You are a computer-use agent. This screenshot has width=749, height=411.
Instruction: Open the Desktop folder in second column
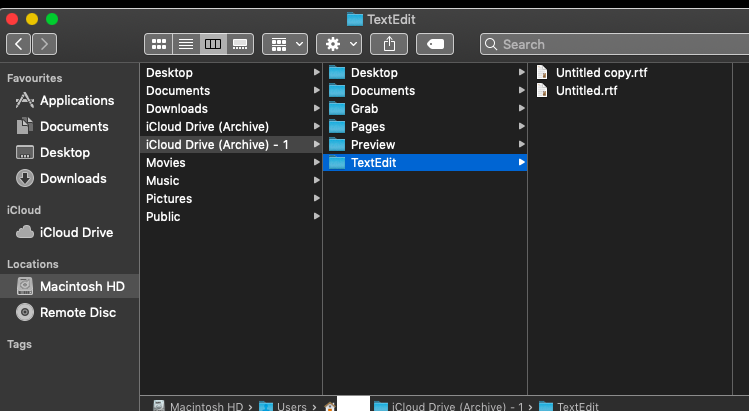point(425,73)
